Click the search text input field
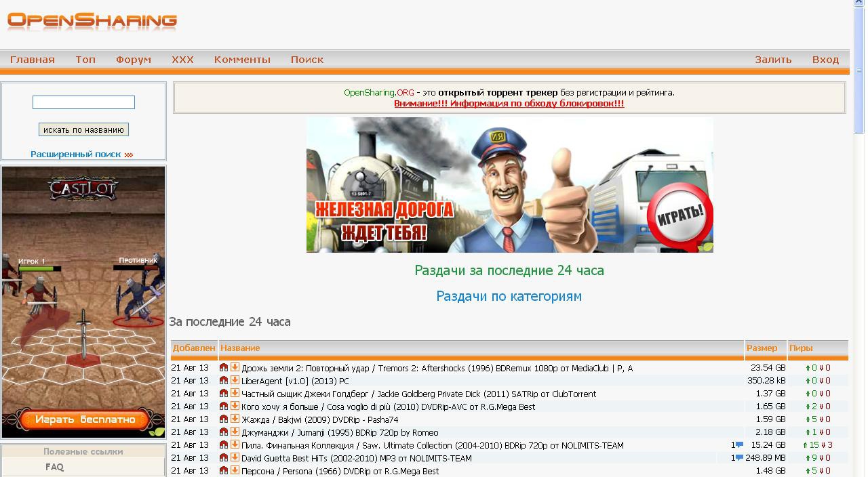 pos(83,102)
